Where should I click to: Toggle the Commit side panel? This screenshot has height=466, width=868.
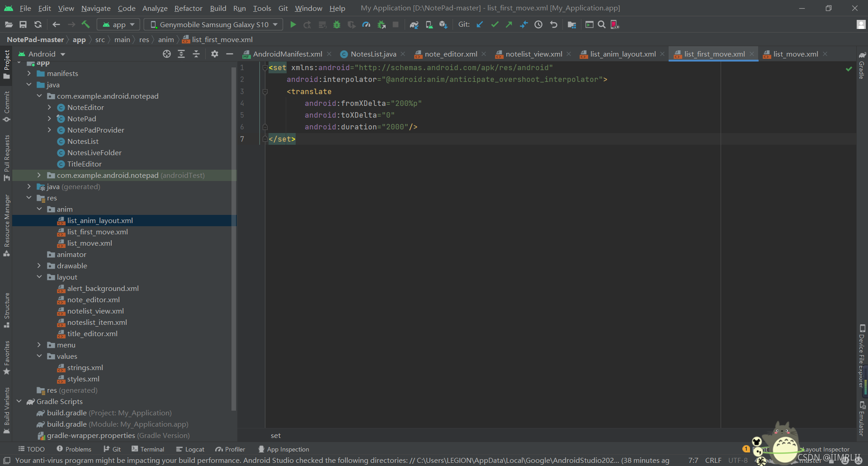tap(7, 107)
